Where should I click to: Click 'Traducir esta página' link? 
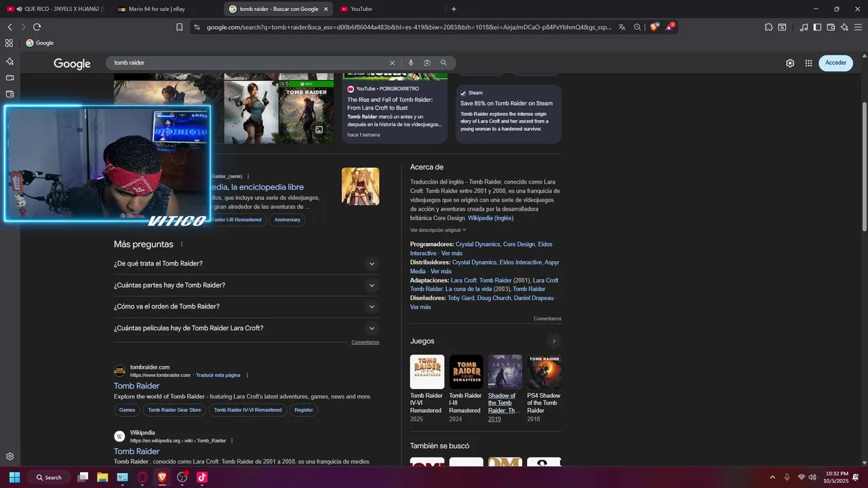pos(218,375)
